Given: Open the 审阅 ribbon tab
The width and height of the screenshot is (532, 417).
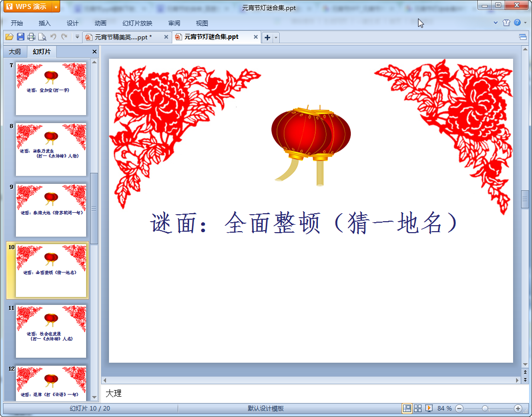Looking at the screenshot, I should pos(174,23).
